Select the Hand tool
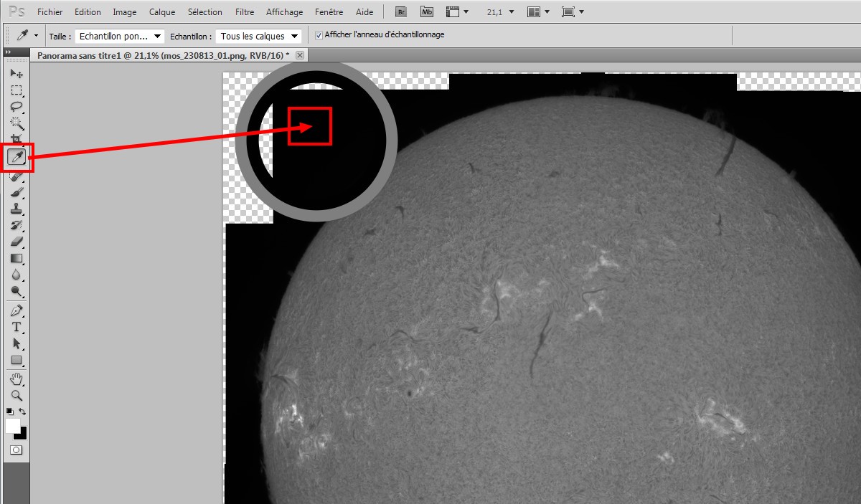Viewport: 861px width, 504px height. (16, 379)
